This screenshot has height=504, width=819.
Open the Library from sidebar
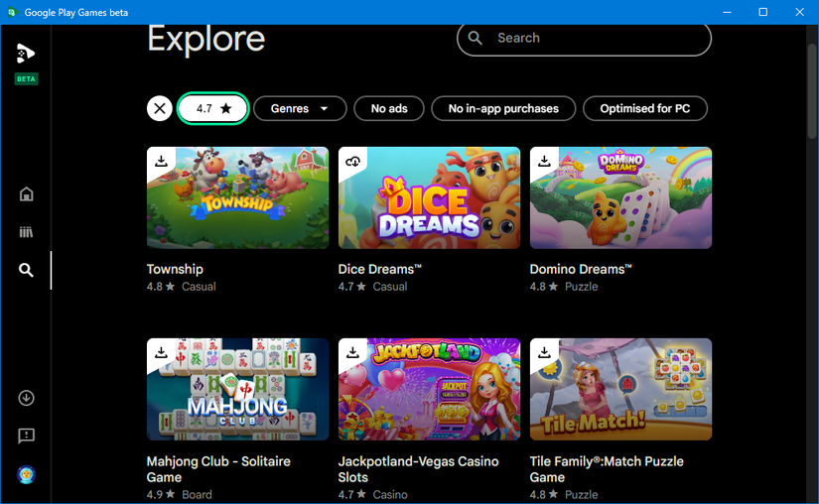(27, 232)
